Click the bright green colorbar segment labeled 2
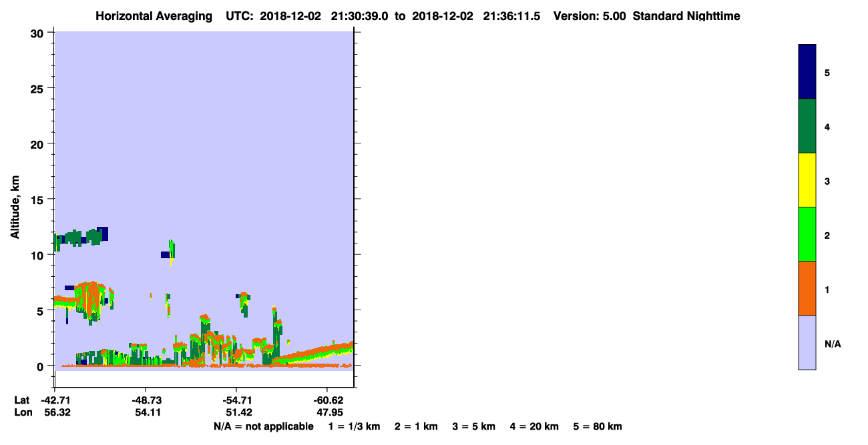Viewport: 868px width, 445px height. 807,234
